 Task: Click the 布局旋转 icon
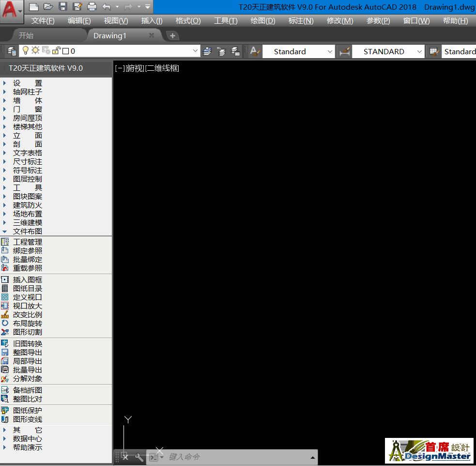click(5, 323)
